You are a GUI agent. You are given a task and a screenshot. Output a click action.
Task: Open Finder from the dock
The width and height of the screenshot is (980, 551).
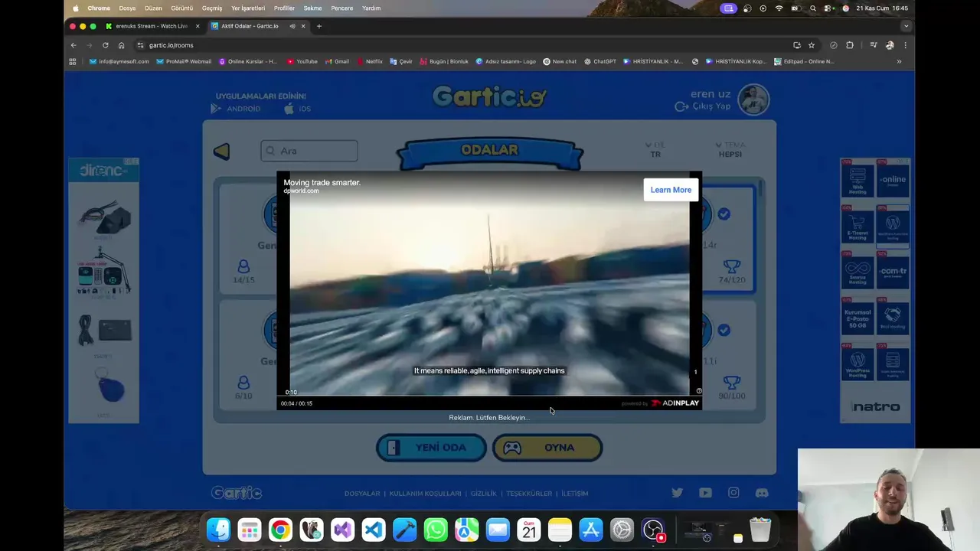pyautogui.click(x=218, y=530)
